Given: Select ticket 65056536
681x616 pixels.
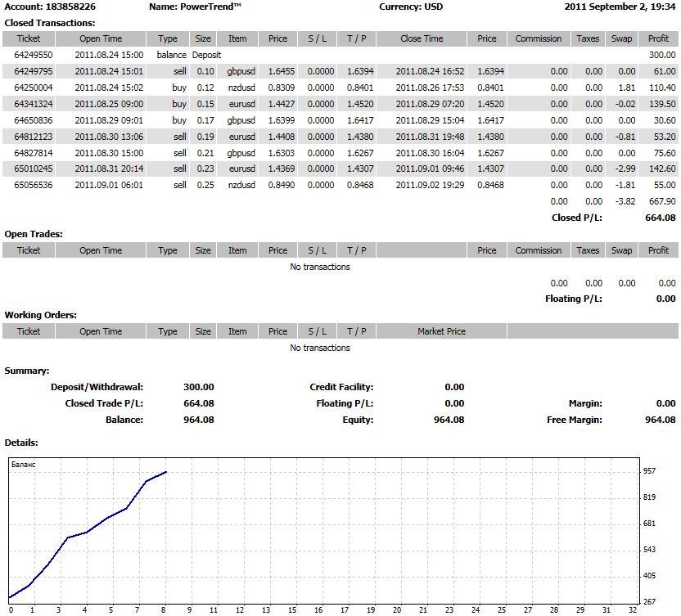Looking at the screenshot, I should pos(34,185).
